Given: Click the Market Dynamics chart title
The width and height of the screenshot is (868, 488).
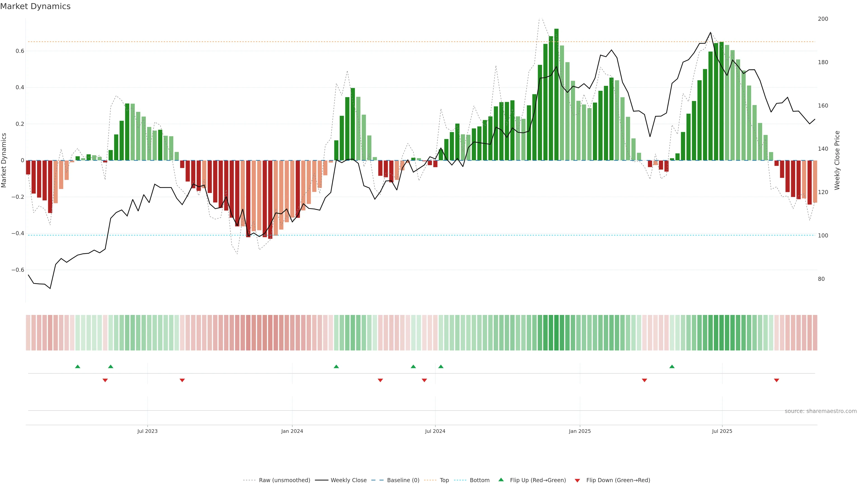Looking at the screenshot, I should pos(35,6).
